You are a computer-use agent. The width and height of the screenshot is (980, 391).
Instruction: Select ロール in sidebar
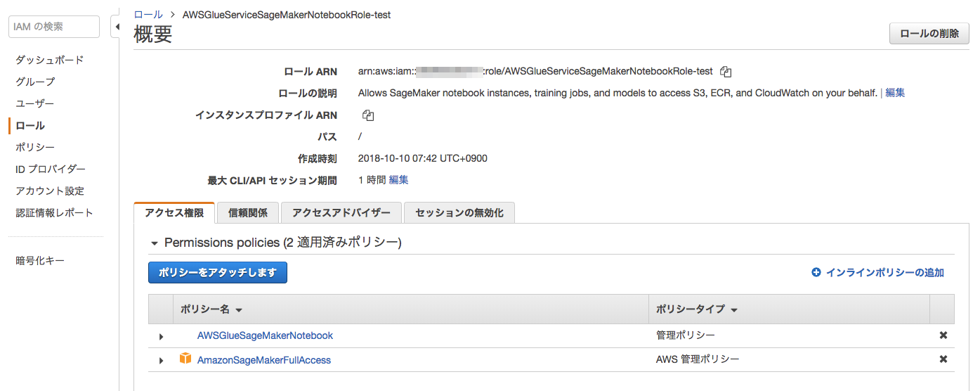[x=30, y=125]
